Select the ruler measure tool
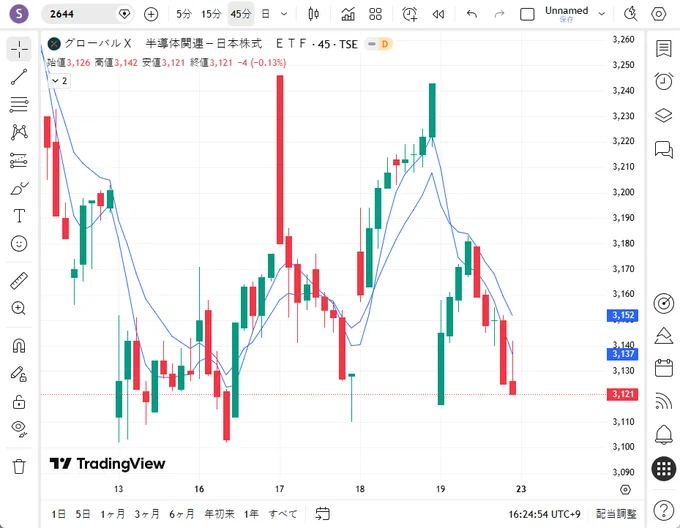 19,280
